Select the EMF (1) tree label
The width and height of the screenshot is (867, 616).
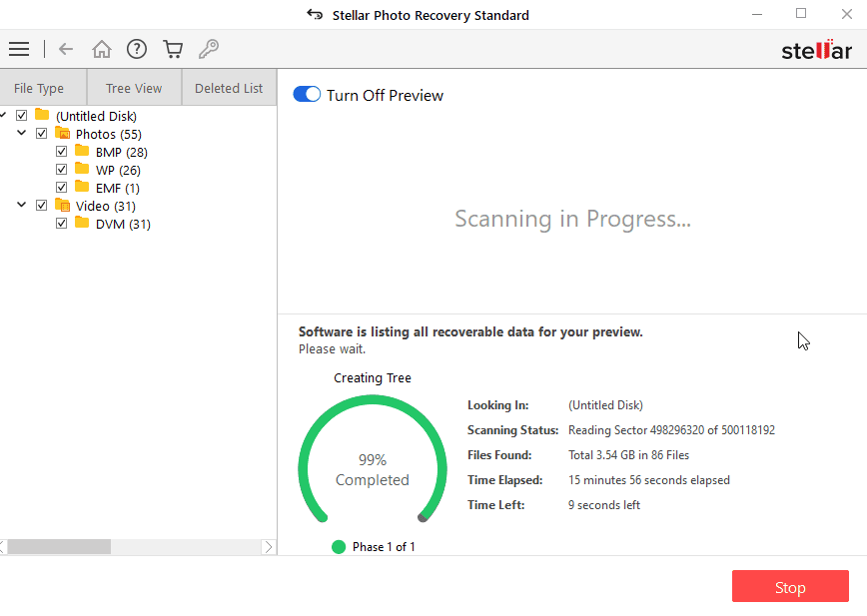pyautogui.click(x=118, y=189)
